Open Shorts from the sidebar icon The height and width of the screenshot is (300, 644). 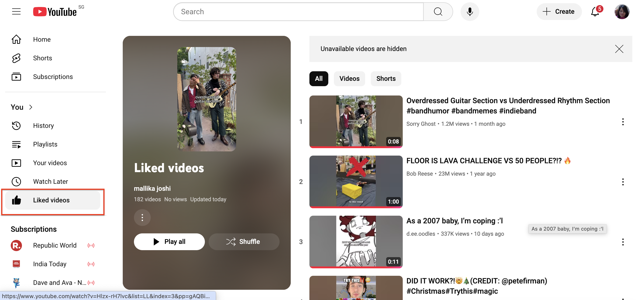coord(16,58)
